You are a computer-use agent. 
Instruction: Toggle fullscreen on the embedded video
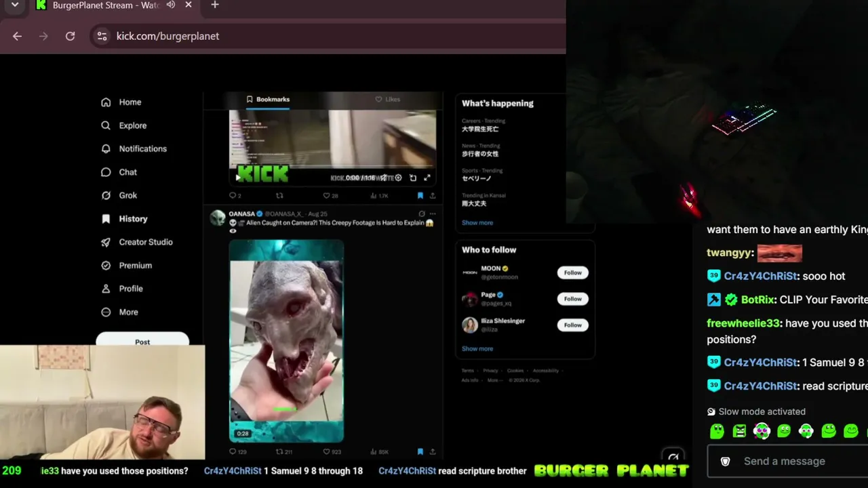[x=427, y=178]
